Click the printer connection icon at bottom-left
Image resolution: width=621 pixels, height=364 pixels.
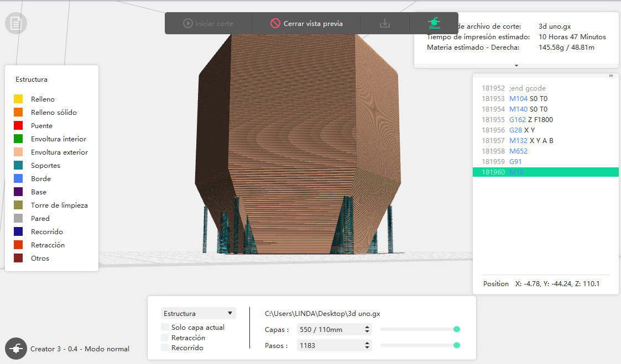point(16,348)
